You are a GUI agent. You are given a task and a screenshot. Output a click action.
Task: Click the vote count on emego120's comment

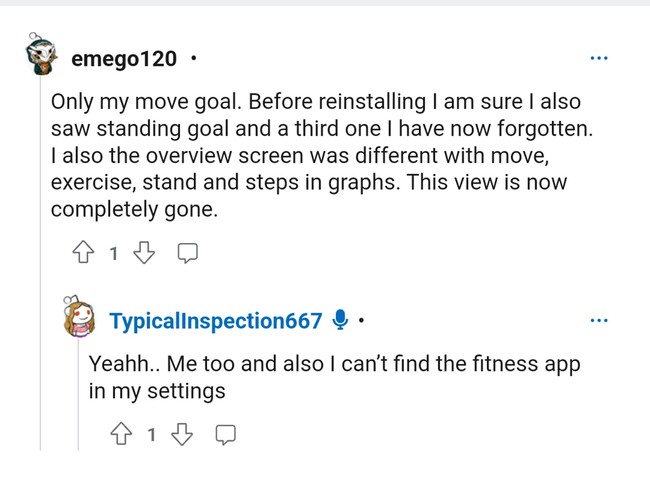114,254
